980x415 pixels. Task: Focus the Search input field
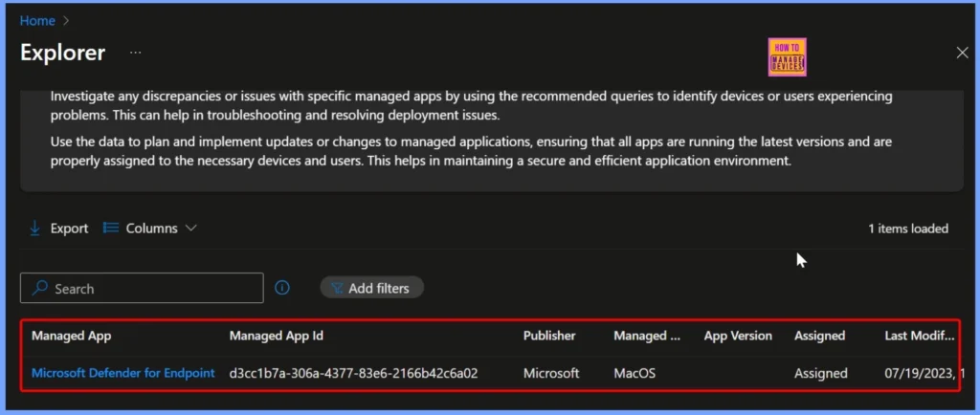click(142, 289)
